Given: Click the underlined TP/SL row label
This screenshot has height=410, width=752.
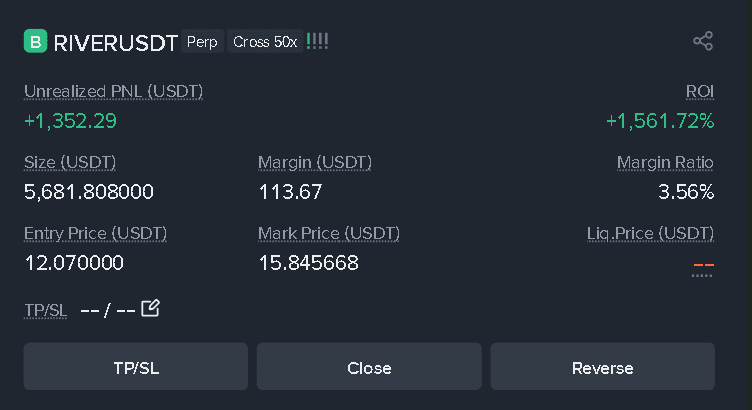Looking at the screenshot, I should 46,310.
